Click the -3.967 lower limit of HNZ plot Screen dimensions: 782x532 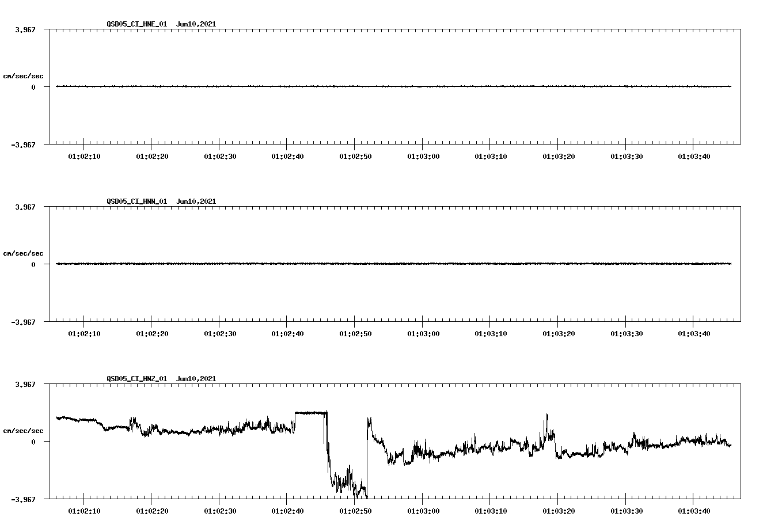[23, 500]
